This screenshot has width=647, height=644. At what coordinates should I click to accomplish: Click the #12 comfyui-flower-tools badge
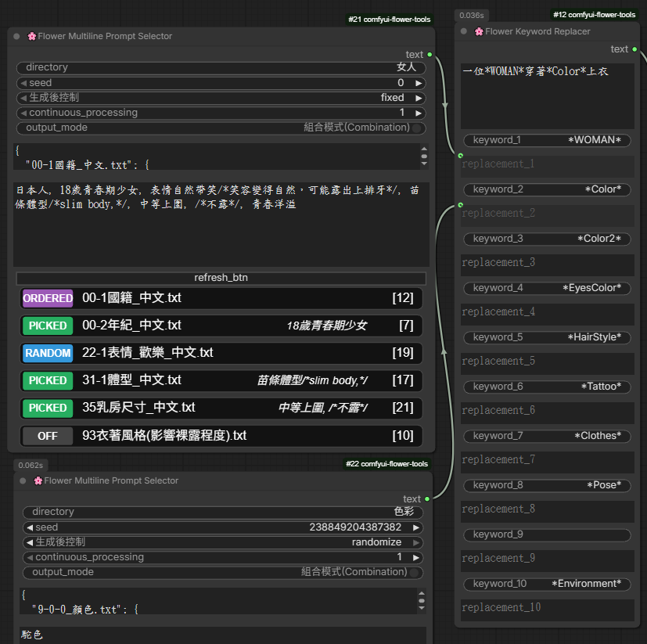point(594,15)
